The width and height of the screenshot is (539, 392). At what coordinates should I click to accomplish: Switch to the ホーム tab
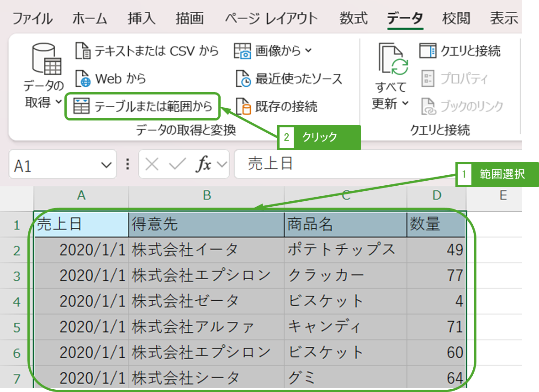pos(90,19)
